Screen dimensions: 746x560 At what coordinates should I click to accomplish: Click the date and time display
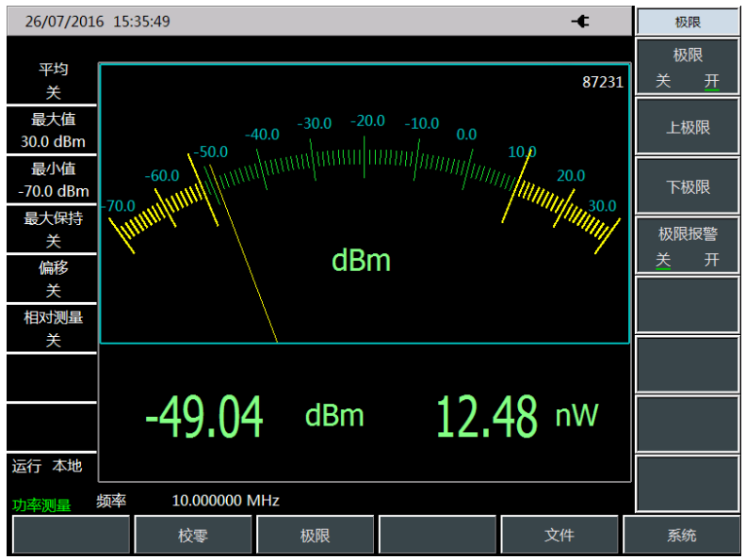click(98, 22)
